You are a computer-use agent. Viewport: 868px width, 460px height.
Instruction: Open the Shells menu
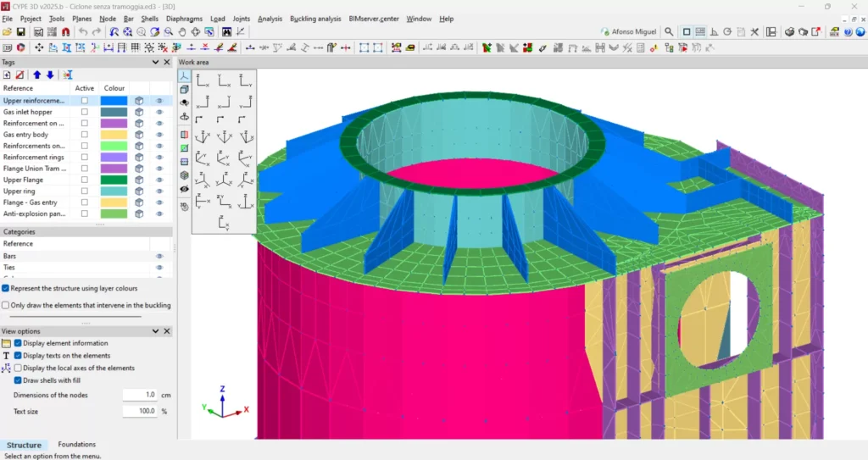pos(149,19)
